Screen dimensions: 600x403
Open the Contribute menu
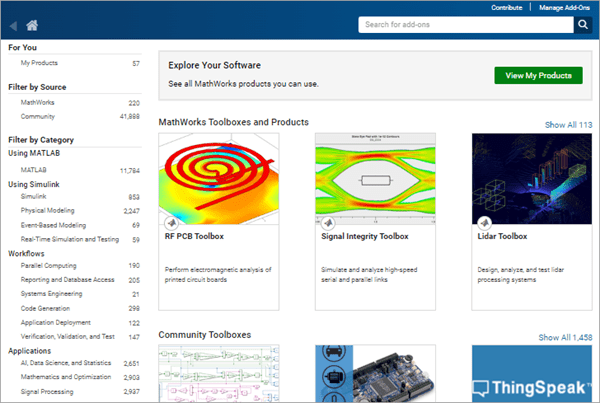507,7
